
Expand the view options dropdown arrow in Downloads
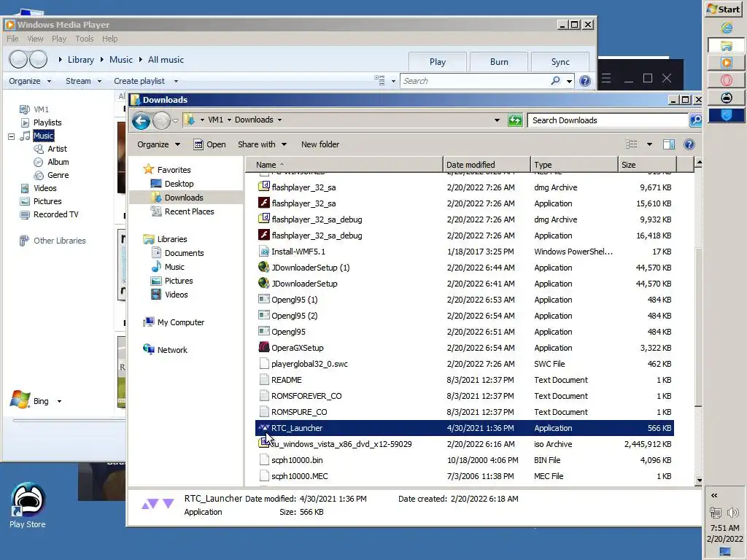click(x=649, y=144)
